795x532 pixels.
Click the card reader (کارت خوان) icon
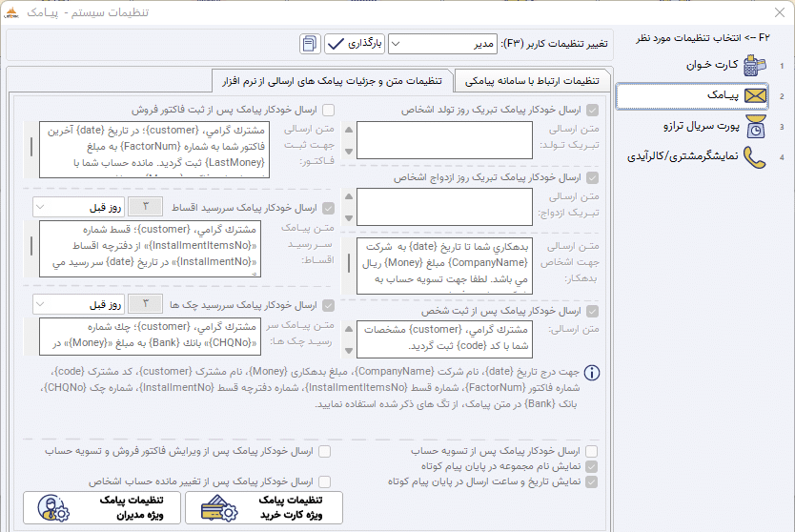click(754, 66)
